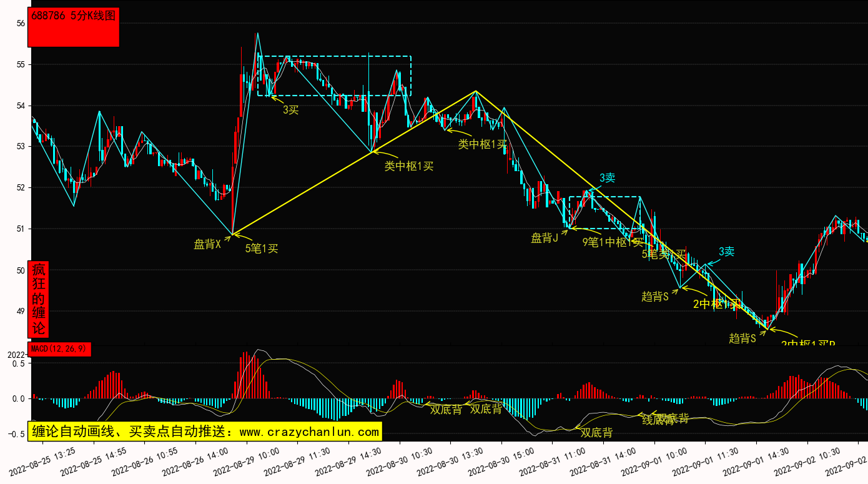Click price axis value 53

click(x=21, y=147)
